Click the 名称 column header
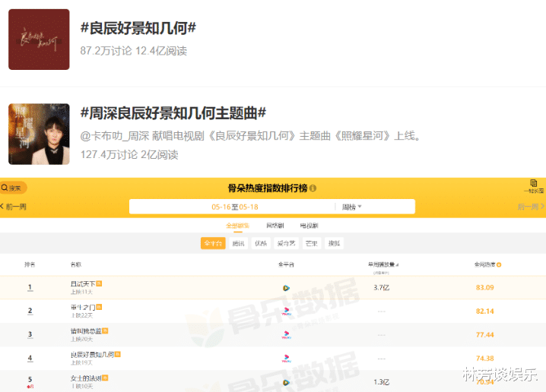The image size is (546, 392). [76, 264]
